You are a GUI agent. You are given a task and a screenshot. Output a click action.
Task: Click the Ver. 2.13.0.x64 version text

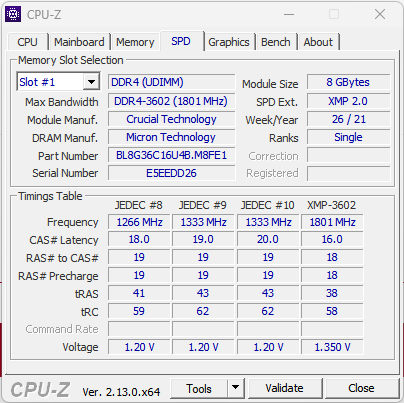point(121,392)
